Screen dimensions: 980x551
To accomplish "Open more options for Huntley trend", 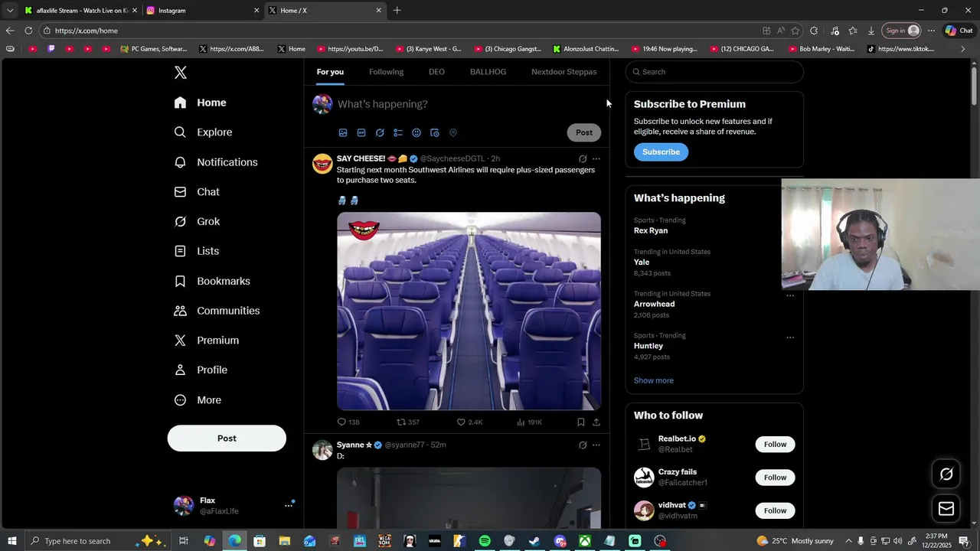I will [790, 337].
